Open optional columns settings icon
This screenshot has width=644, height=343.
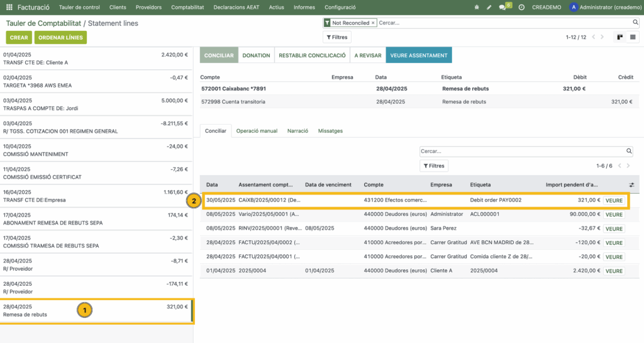pos(631,184)
